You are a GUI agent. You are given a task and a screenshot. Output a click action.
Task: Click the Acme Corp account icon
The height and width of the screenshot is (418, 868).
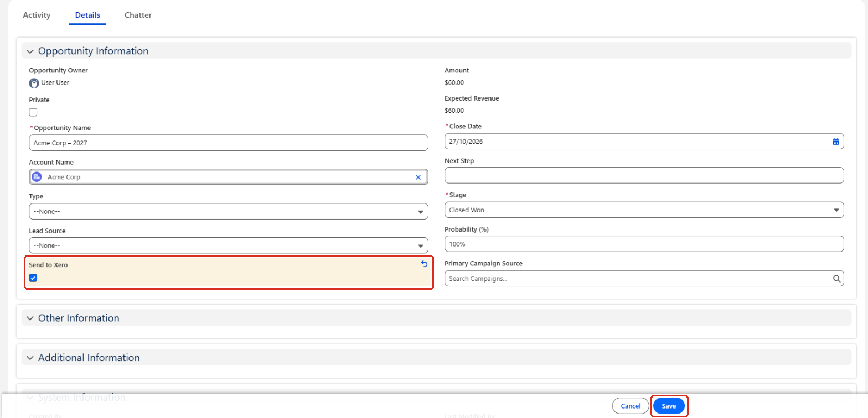click(37, 177)
